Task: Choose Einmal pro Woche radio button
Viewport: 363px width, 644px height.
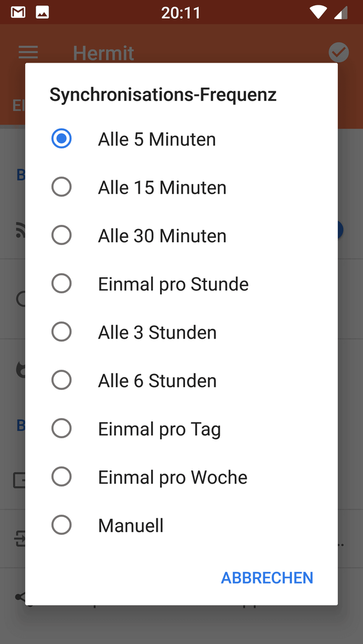Action: point(181,477)
